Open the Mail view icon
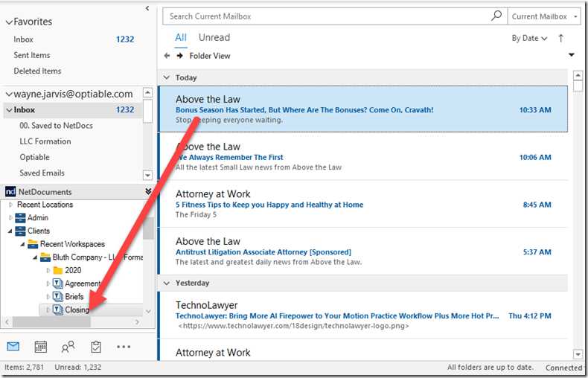The image size is (588, 378). [x=13, y=347]
